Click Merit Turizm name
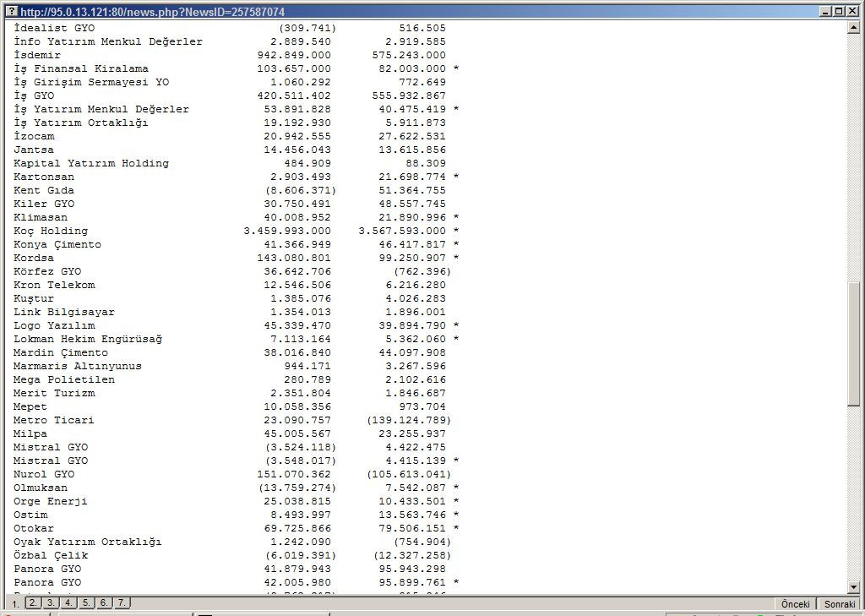Screen dimensions: 865x616 click(x=54, y=393)
